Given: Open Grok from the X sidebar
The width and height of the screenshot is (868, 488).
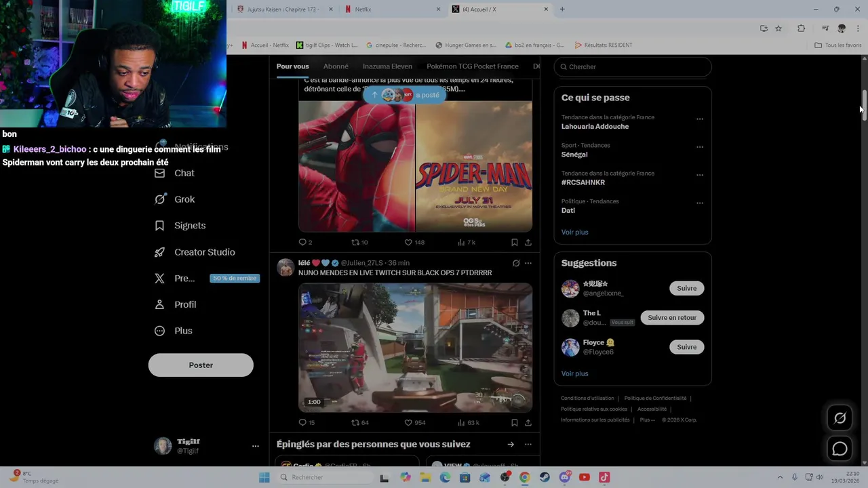Looking at the screenshot, I should point(174,199).
